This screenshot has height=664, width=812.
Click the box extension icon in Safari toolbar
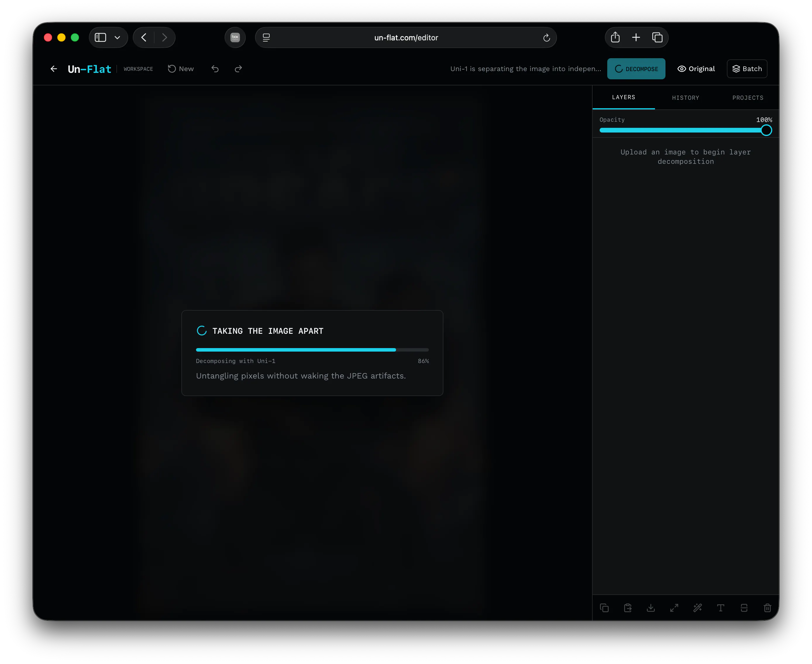point(235,37)
